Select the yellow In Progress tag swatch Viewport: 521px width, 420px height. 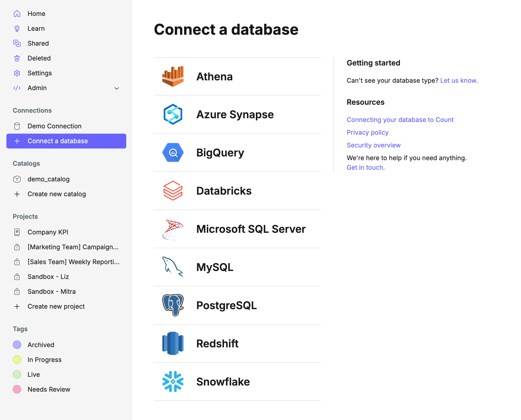coord(17,360)
